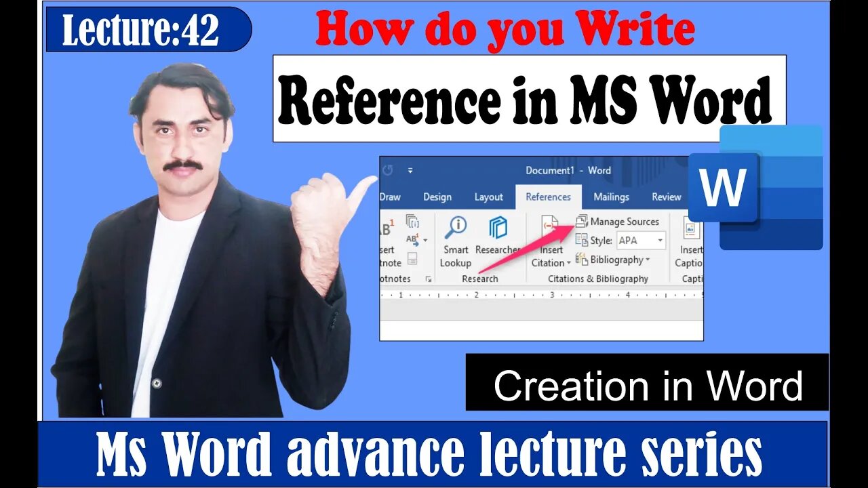Click the citation Style icon
This screenshot has height=488, width=868.
coord(581,241)
